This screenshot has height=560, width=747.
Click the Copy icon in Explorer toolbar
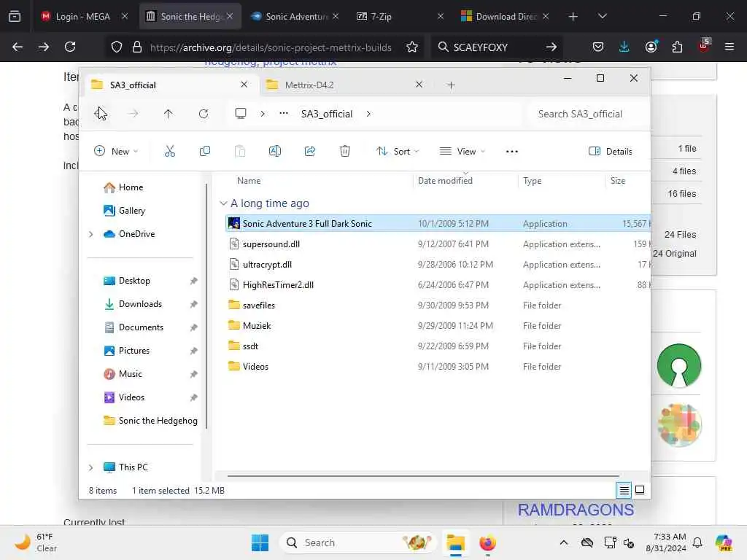click(x=205, y=152)
